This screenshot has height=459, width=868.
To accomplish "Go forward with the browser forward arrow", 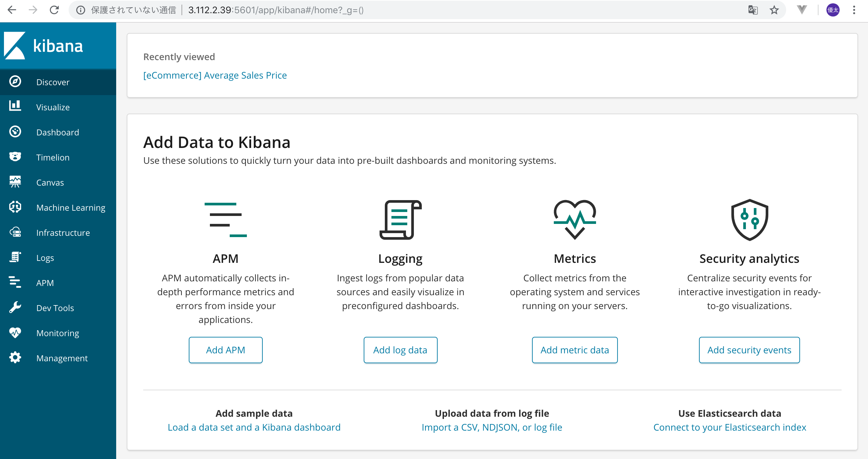I will (33, 10).
